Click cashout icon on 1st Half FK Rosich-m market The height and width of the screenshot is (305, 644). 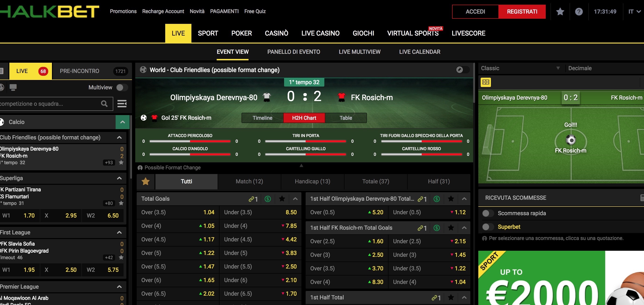click(x=437, y=228)
